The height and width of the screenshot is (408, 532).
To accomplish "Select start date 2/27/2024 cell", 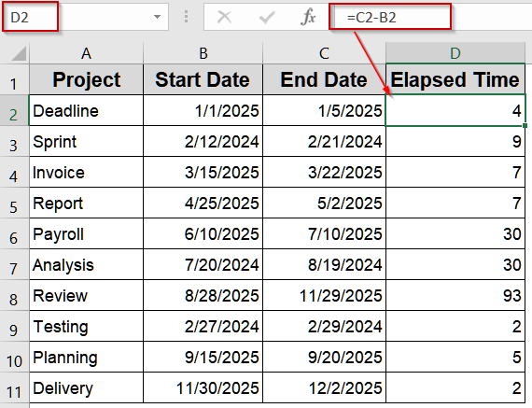I will (203, 326).
